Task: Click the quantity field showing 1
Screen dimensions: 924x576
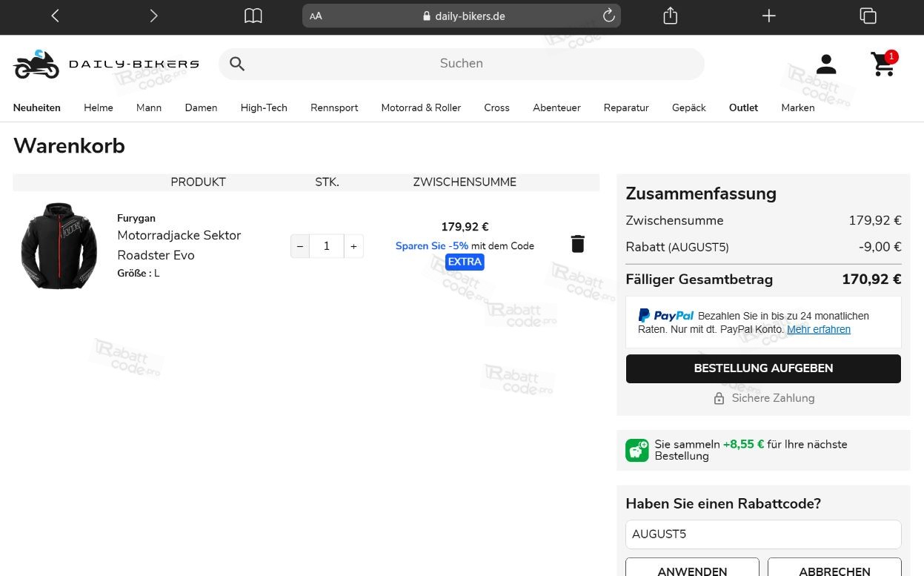Action: (x=327, y=246)
